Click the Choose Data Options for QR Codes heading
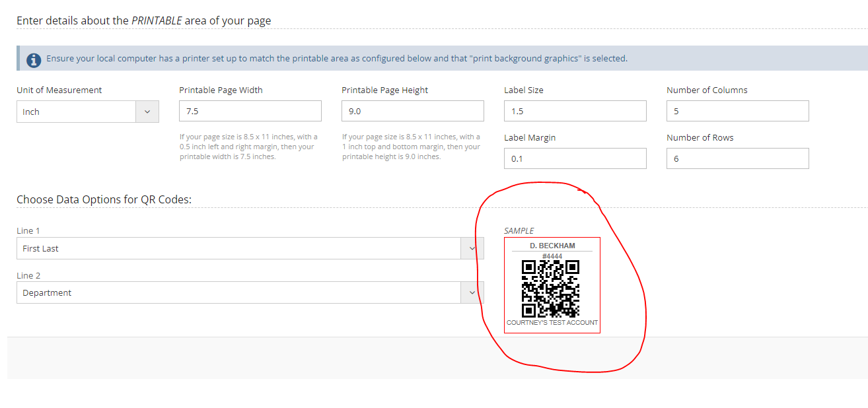Image resolution: width=868 pixels, height=408 pixels. pos(104,199)
